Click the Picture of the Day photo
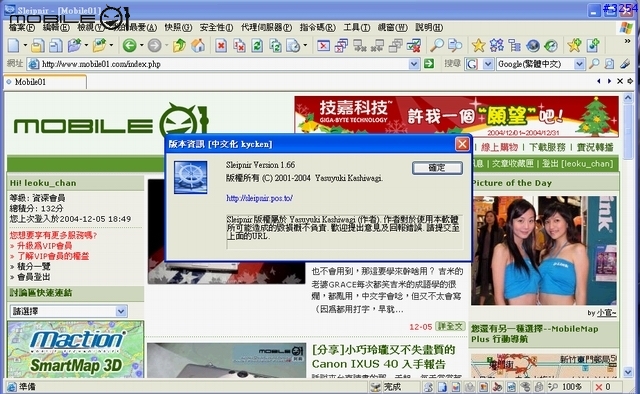The height and width of the screenshot is (394, 640). [544, 250]
